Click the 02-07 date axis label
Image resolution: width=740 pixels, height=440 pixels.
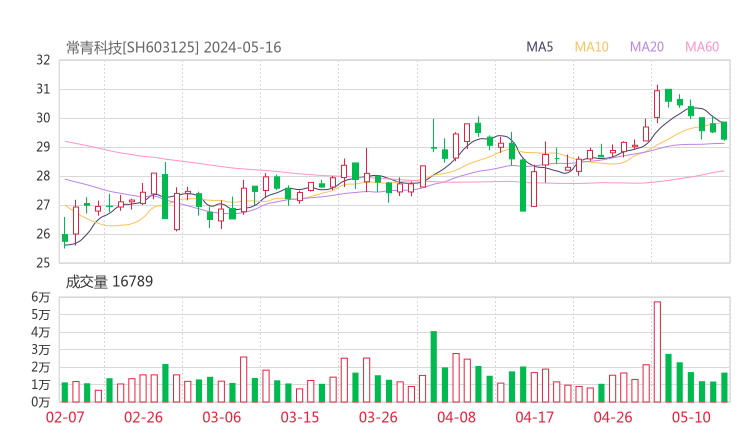(x=65, y=417)
